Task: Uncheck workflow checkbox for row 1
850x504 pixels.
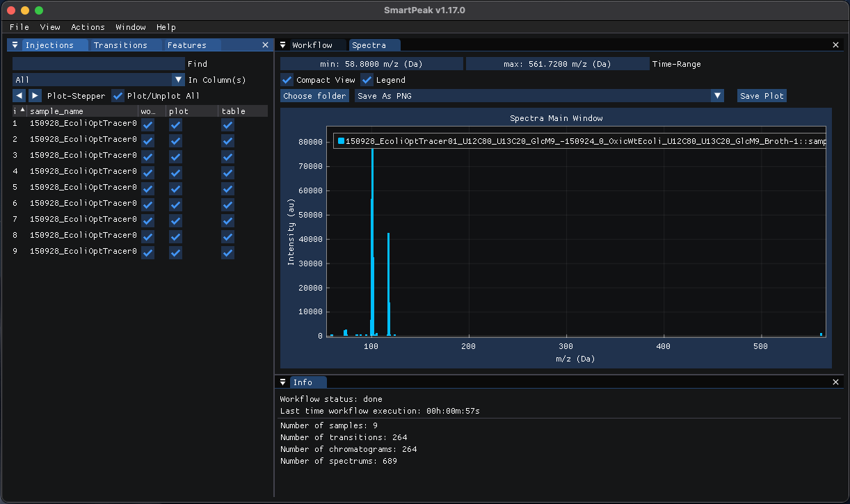Action: 147,124
